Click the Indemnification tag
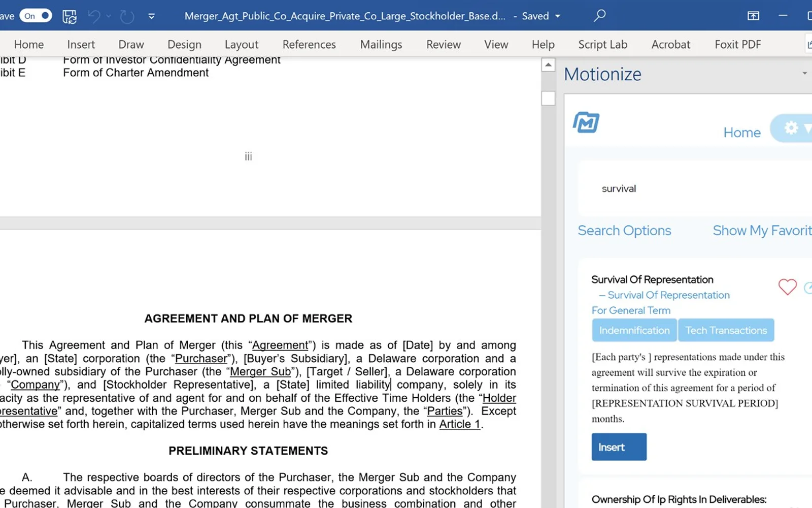The width and height of the screenshot is (812, 508). pos(634,330)
